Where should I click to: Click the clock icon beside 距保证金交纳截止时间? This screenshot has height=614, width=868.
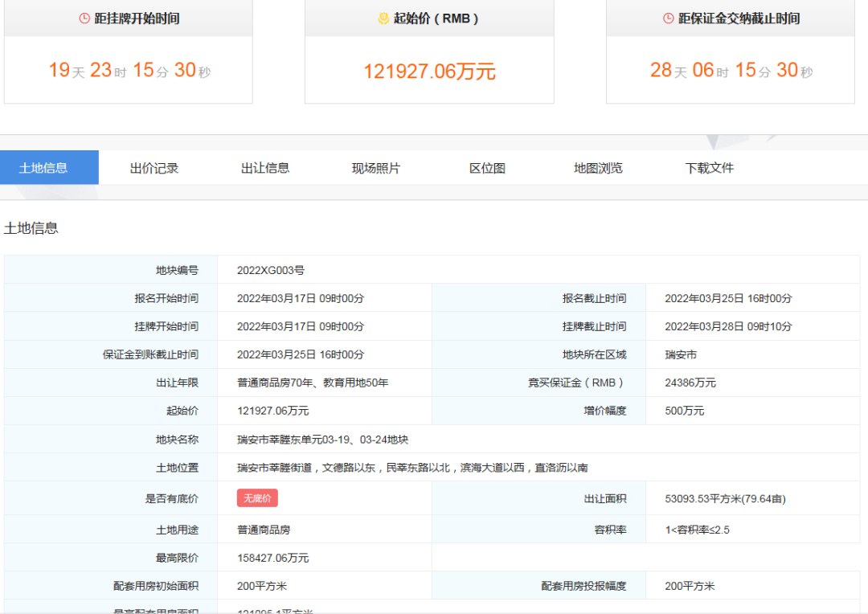668,18
